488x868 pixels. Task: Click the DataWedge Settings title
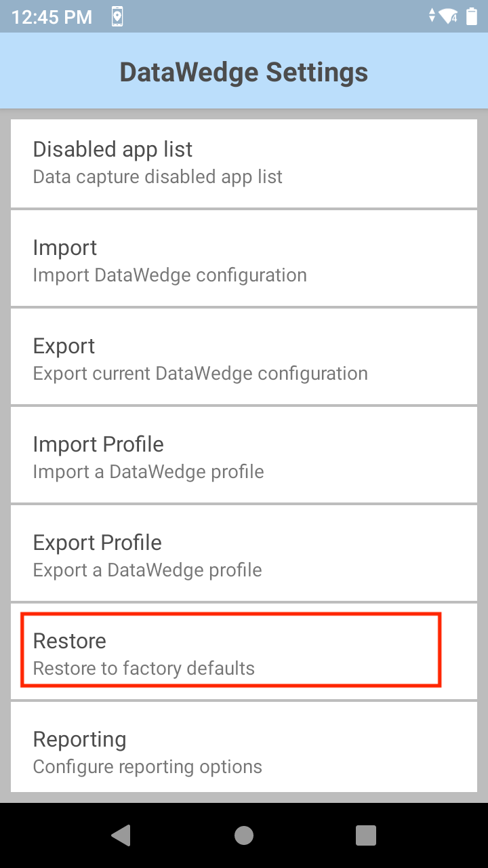click(244, 72)
